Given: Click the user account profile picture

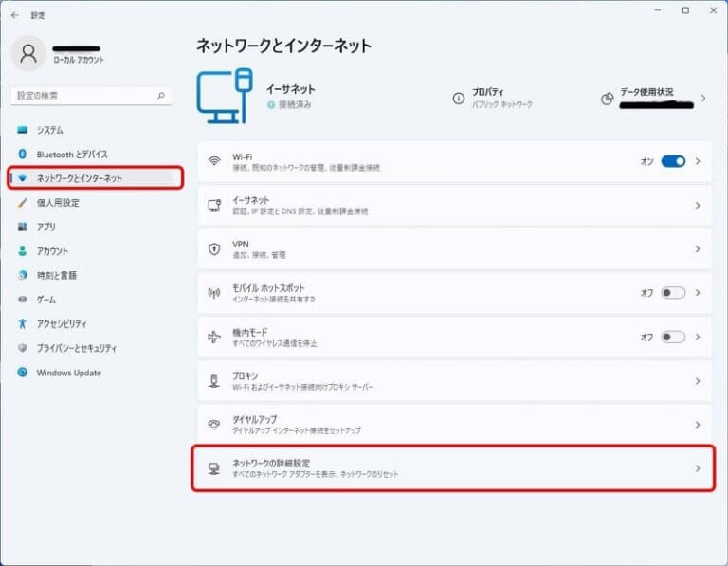Looking at the screenshot, I should coord(28,54).
